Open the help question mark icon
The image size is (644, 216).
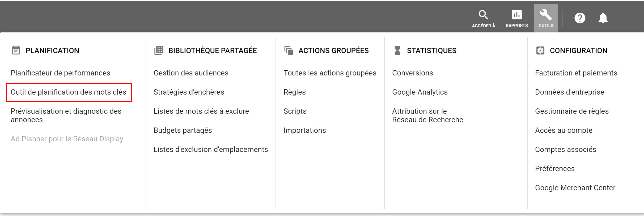(x=580, y=18)
